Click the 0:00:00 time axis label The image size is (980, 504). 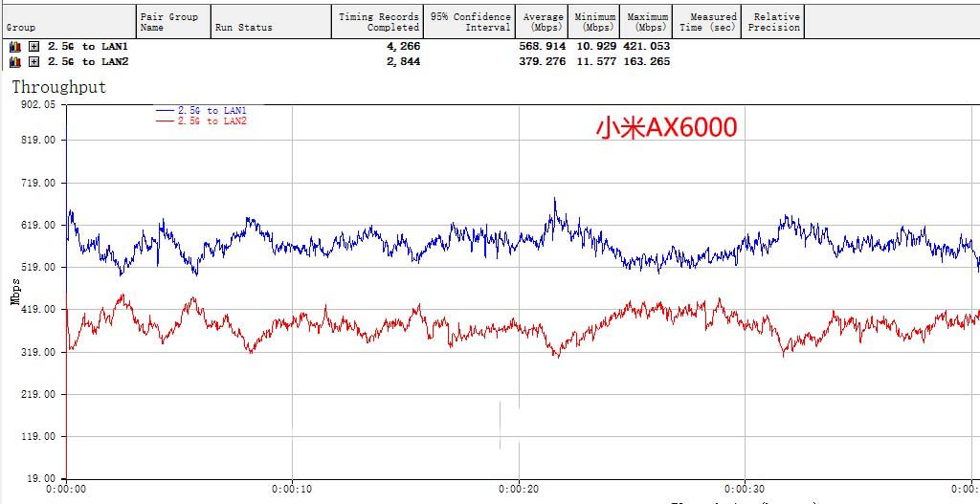[66, 490]
